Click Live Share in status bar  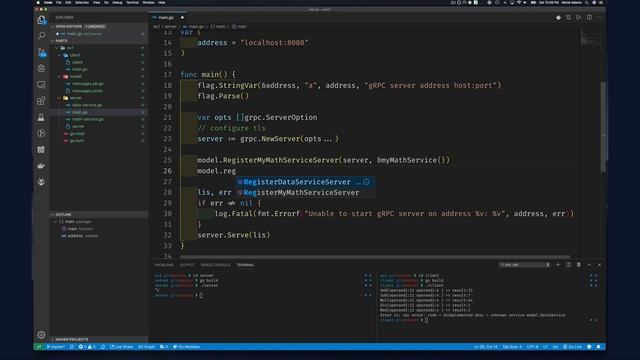click(x=122, y=347)
